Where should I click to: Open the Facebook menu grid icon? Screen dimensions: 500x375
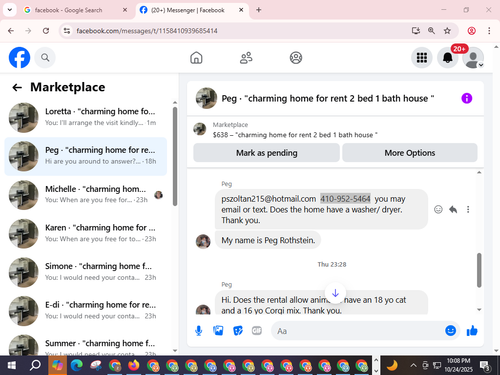(422, 58)
